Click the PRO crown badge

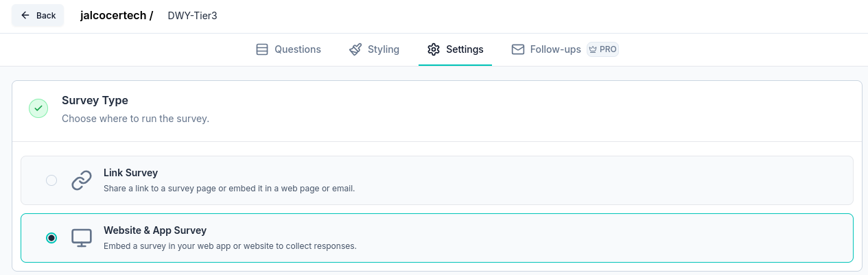click(x=602, y=49)
